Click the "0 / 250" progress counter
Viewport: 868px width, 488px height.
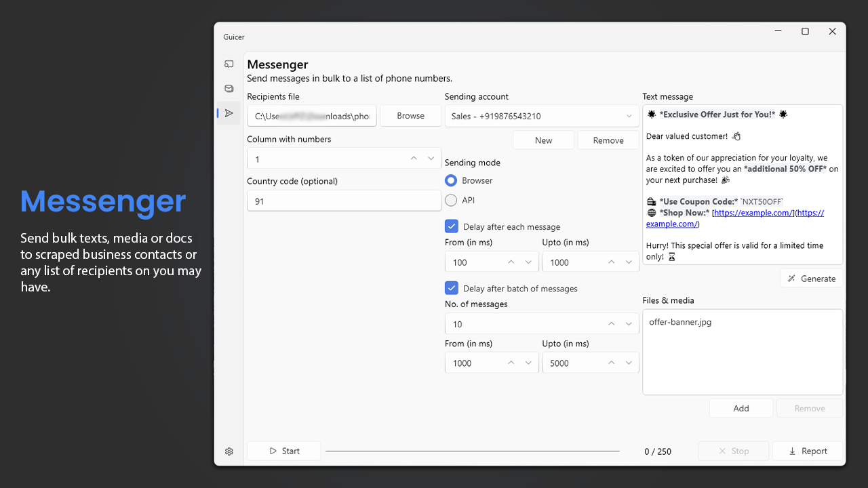[x=658, y=451]
